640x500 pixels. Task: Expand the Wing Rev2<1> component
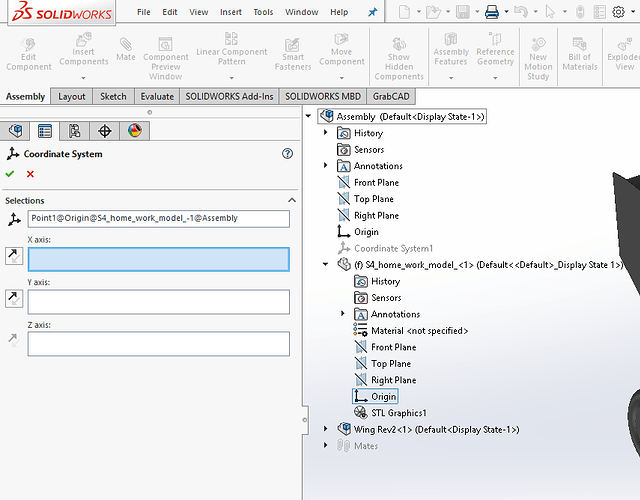pos(325,429)
